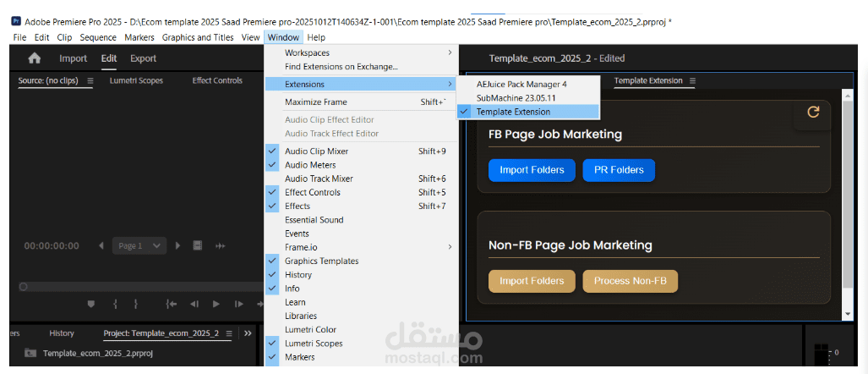Click Import Folders under FB Page Job Marketing
Viewport: 868px width, 374px height.
(532, 170)
